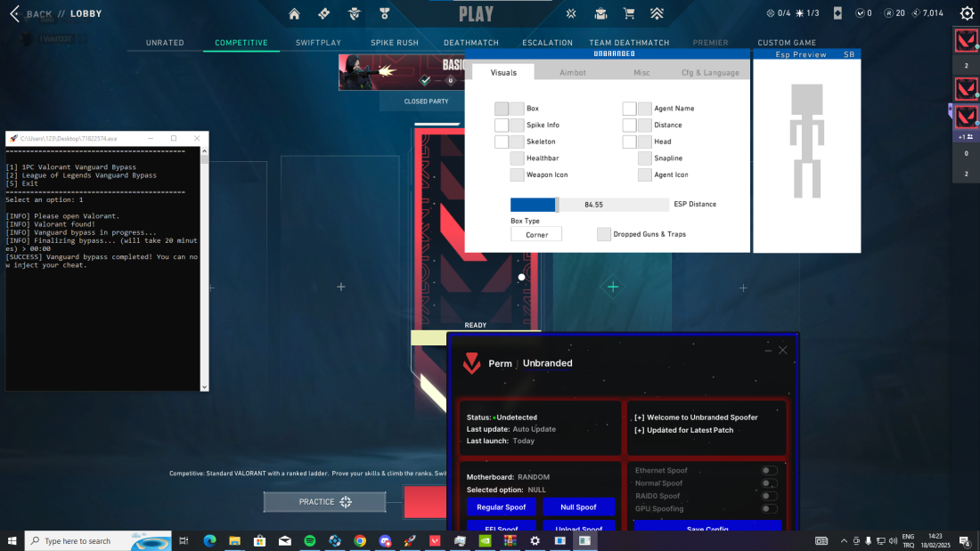Open the Home icon in Valorant top bar

pyautogui.click(x=294, y=13)
